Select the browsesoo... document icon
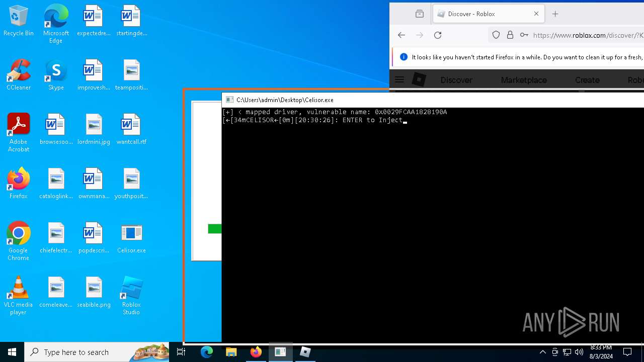Image resolution: width=644 pixels, height=362 pixels. click(x=56, y=130)
